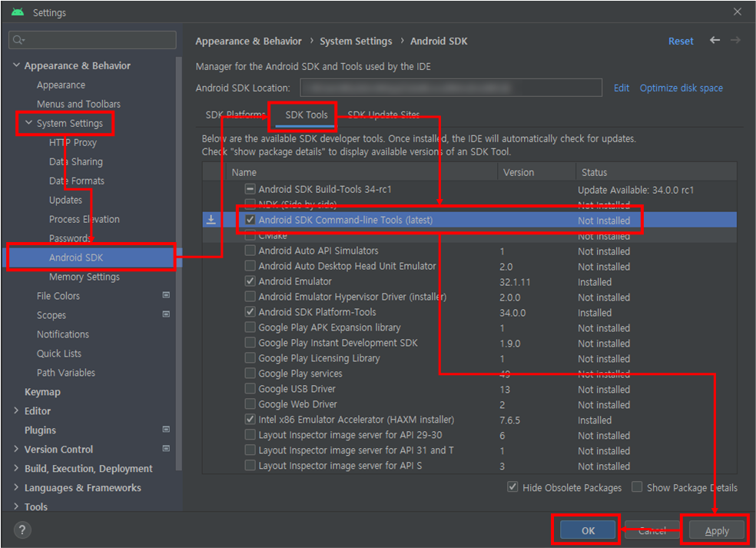Open Memory Settings page
This screenshot has width=756, height=548.
click(x=85, y=277)
